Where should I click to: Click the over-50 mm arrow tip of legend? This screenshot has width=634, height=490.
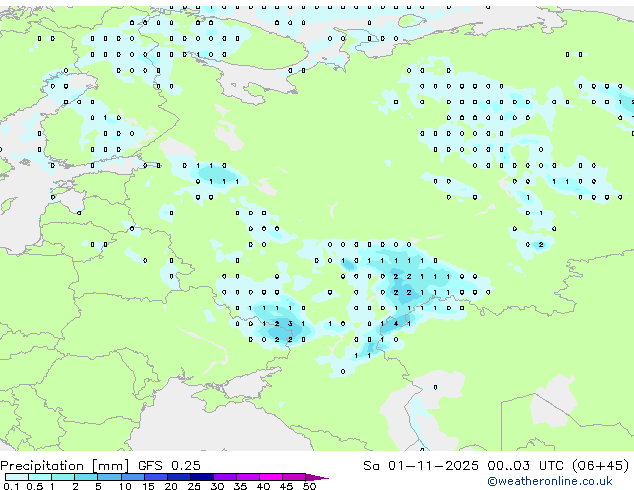point(317,477)
